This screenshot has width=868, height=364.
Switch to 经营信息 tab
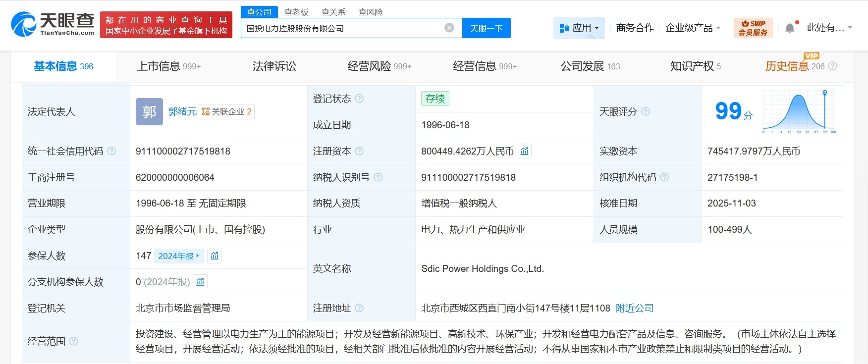click(x=485, y=66)
